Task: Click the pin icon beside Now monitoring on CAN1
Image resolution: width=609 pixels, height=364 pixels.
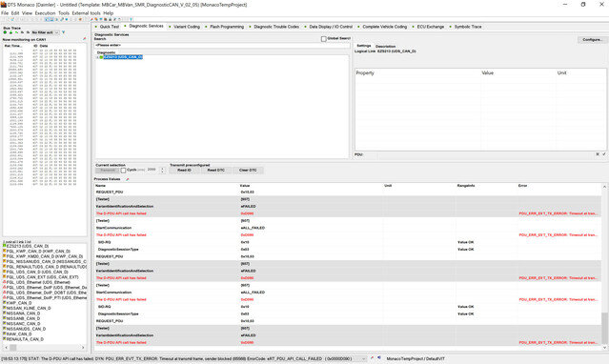Action: 84,39
